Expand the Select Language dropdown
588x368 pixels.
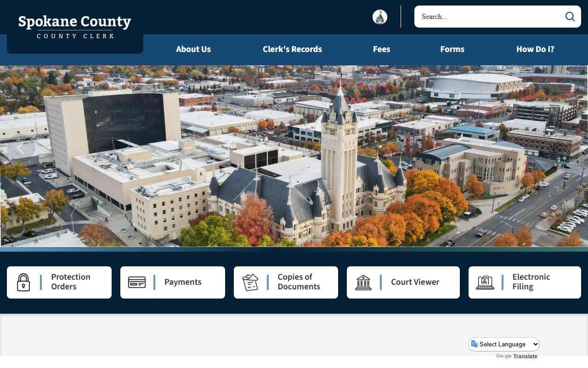point(504,344)
